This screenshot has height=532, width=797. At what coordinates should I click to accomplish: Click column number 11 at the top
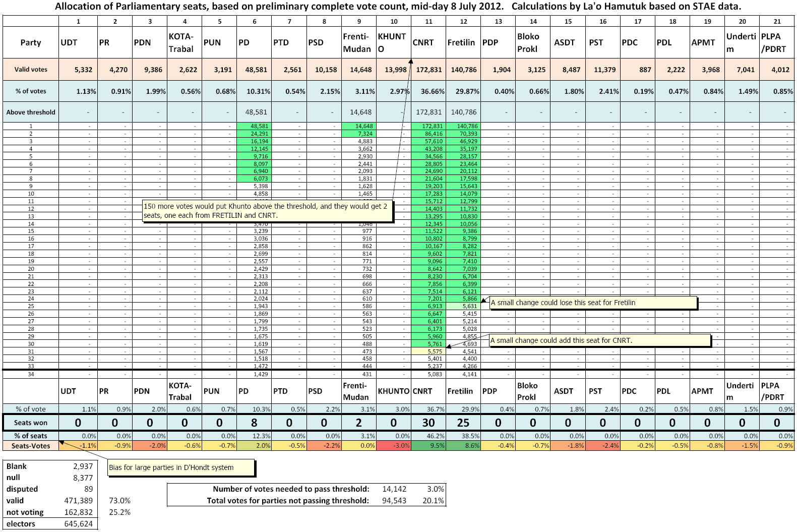click(428, 21)
